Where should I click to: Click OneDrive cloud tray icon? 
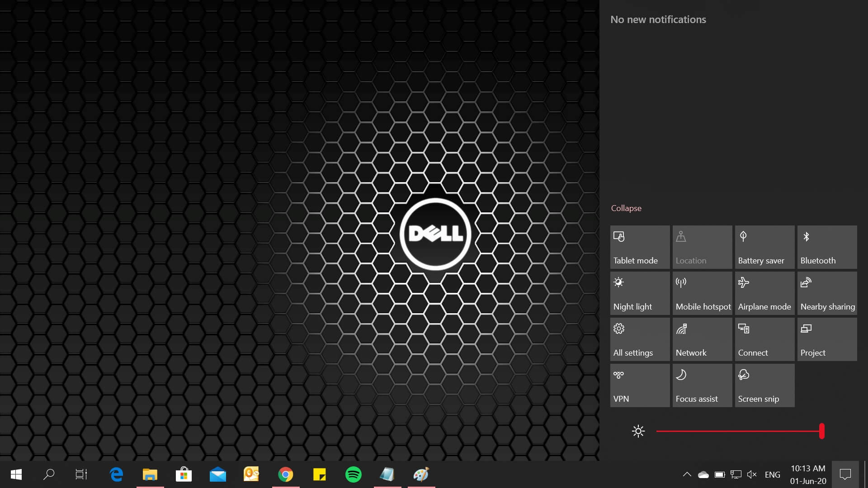(703, 474)
